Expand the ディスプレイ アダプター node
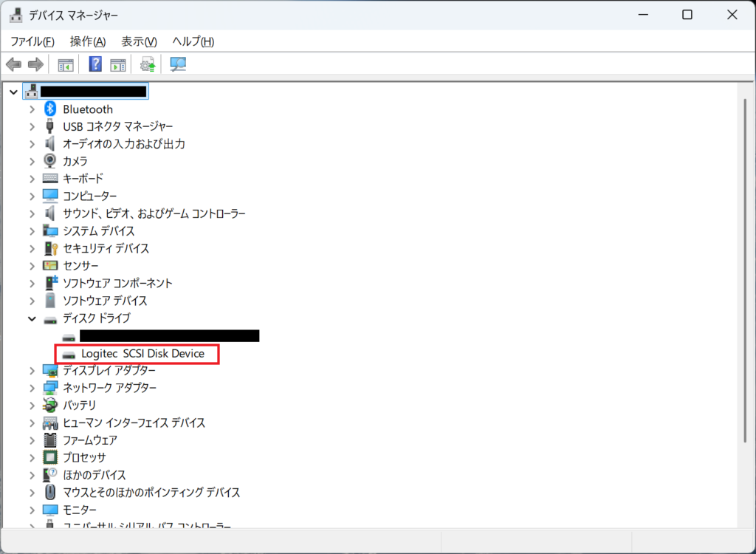 [32, 371]
